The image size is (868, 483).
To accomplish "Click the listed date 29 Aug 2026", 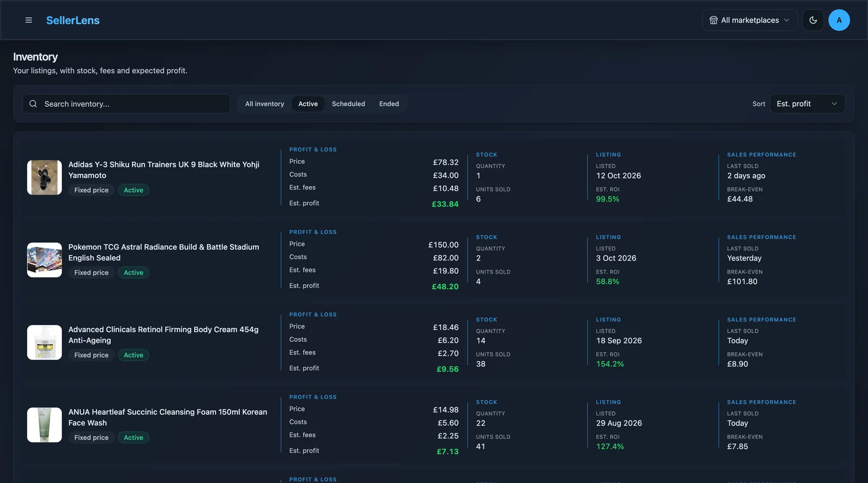I will pos(619,423).
